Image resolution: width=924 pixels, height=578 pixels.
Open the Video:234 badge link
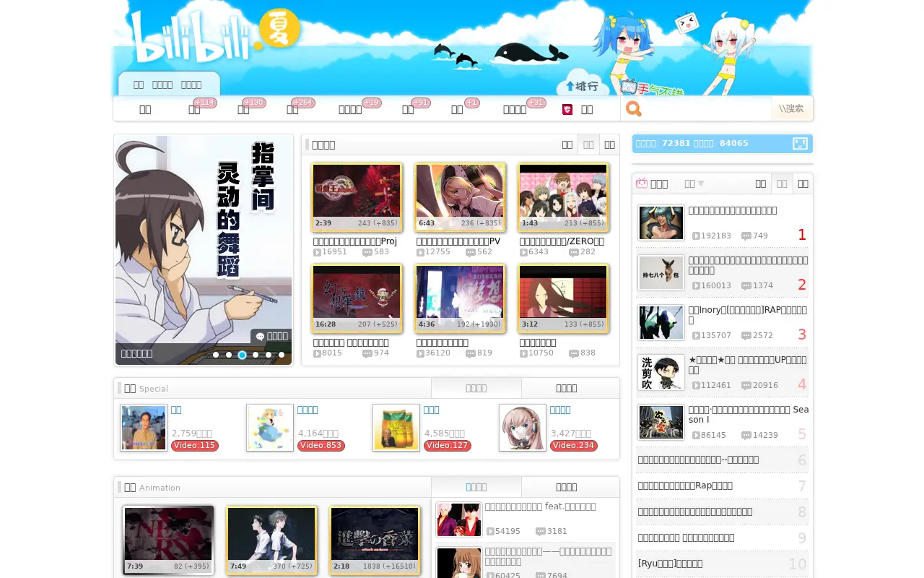click(574, 445)
